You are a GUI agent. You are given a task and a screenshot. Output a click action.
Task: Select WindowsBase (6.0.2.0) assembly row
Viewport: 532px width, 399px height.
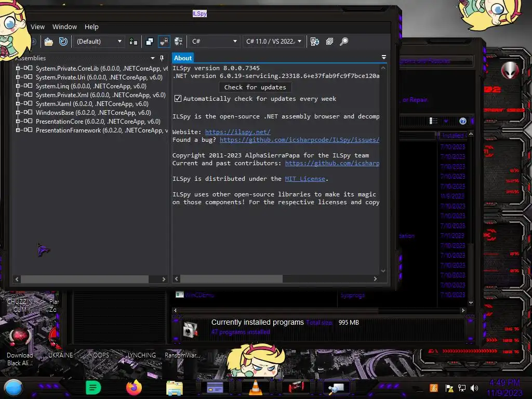tap(94, 113)
